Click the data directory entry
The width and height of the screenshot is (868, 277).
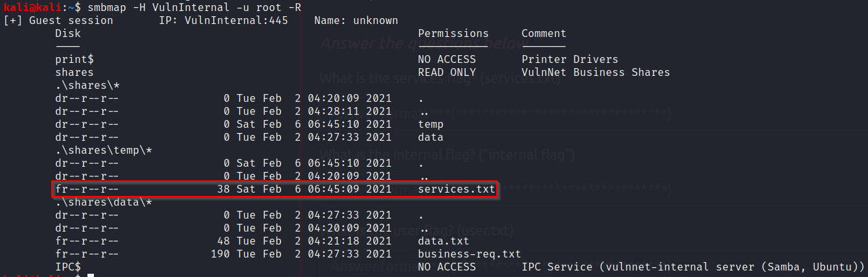[431, 138]
